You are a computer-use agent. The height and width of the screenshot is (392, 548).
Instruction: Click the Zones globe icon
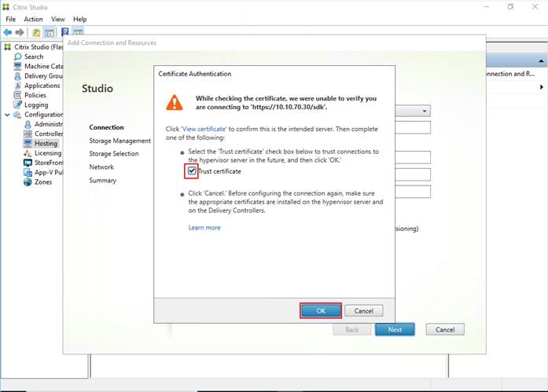[x=28, y=182]
